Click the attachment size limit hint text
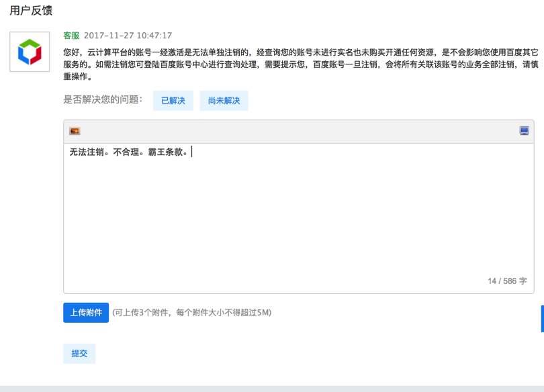 (192, 313)
